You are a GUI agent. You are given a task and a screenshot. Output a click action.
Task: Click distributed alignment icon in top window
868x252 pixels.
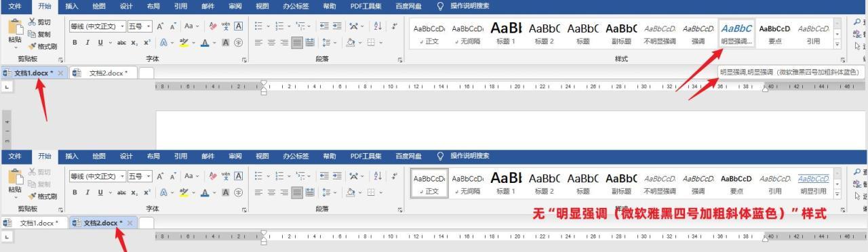click(311, 42)
